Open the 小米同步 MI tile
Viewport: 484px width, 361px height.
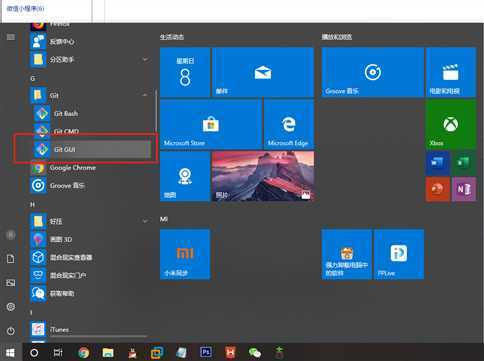[185, 254]
